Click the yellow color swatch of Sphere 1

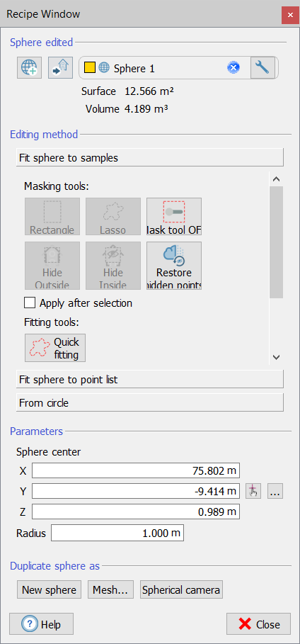pyautogui.click(x=90, y=68)
